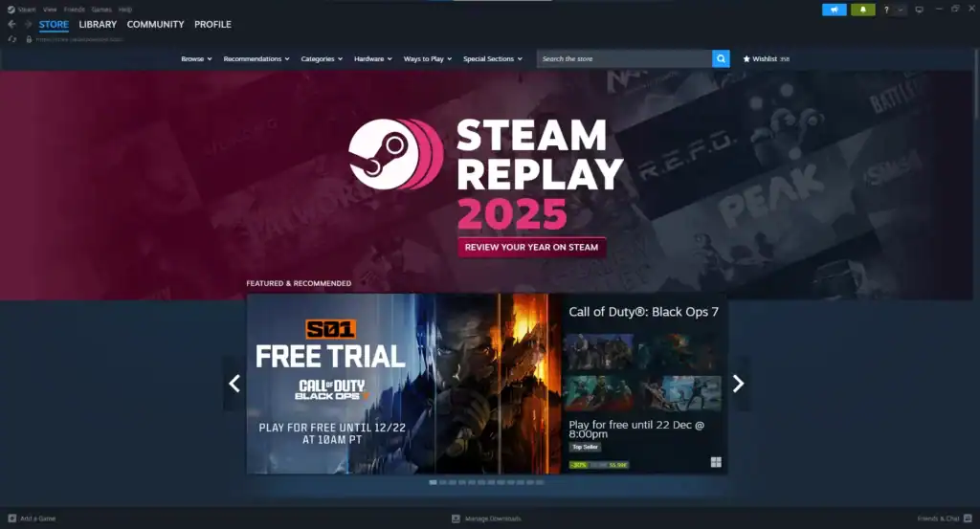The width and height of the screenshot is (980, 529).
Task: Open Friends & Chat label
Action: [938, 518]
